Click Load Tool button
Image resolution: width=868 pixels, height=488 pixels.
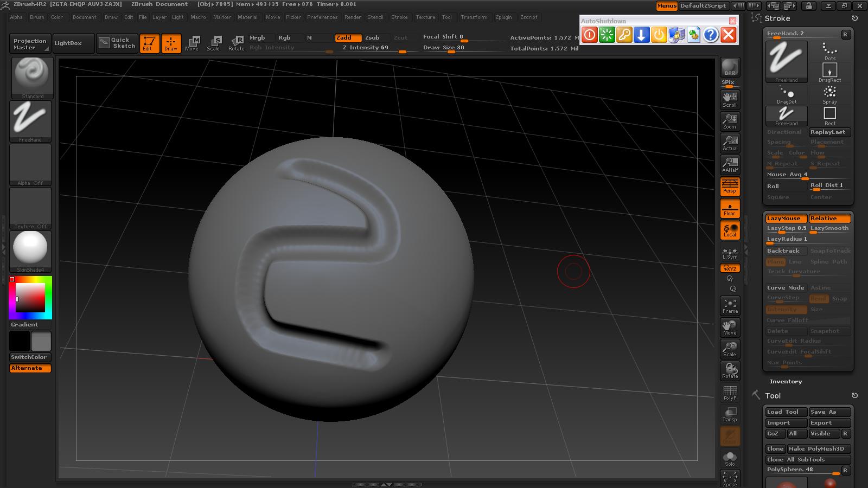pyautogui.click(x=786, y=412)
